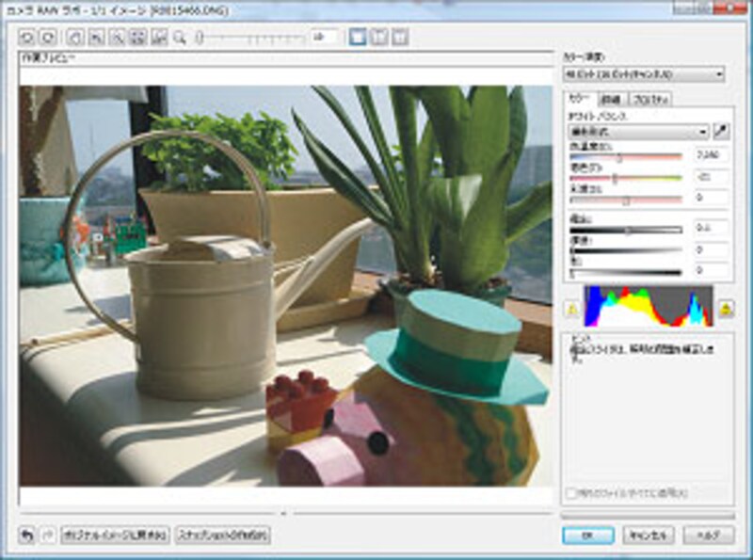Open the white balance preset dropdown
753x560 pixels.
(639, 131)
